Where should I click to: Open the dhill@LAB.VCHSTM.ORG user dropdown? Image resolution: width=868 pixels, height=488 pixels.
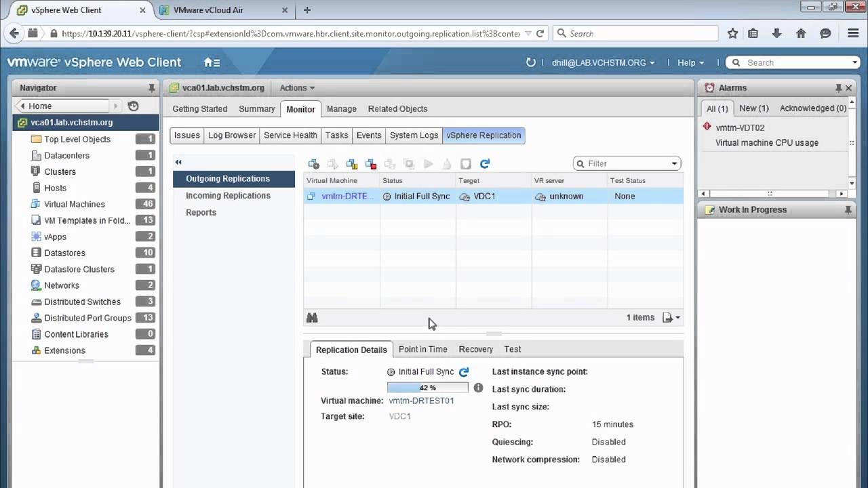(x=604, y=62)
